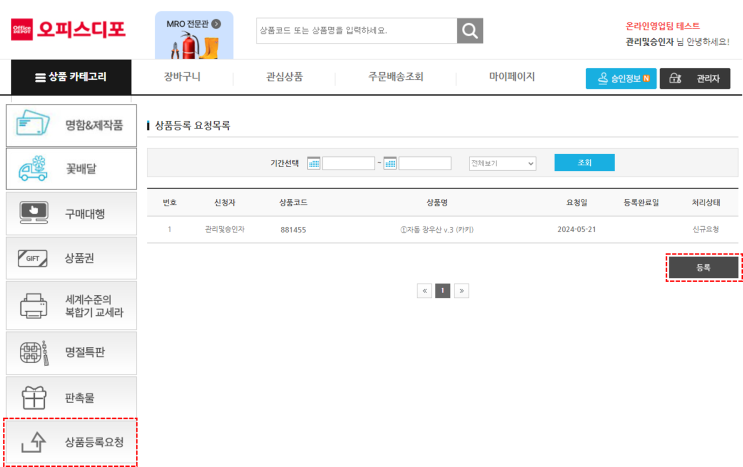Go to 장바구니 tab
This screenshot has height=467, width=743.
click(182, 77)
